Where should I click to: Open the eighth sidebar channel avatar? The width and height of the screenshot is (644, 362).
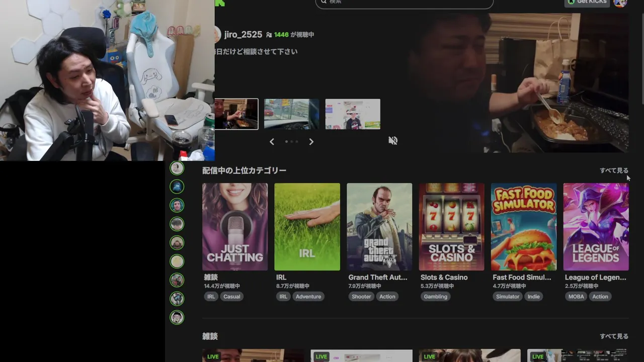click(x=177, y=299)
